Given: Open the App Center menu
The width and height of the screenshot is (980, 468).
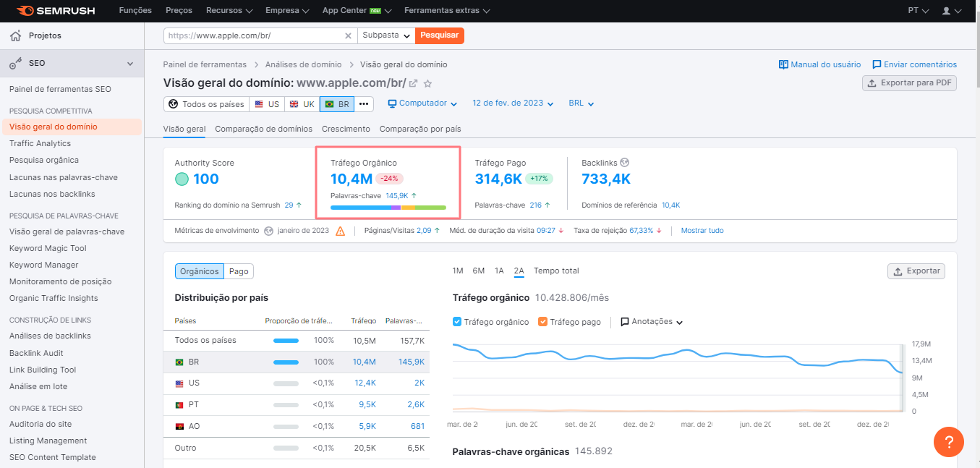Looking at the screenshot, I should [x=357, y=11].
